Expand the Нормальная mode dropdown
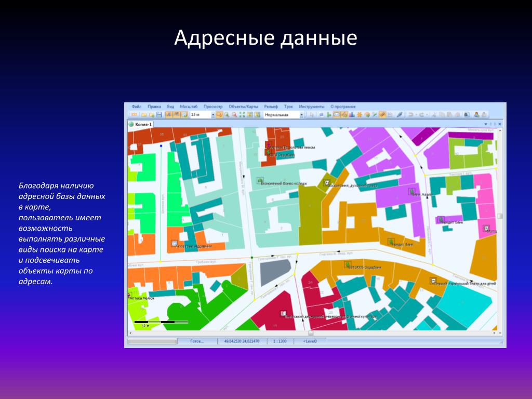 tap(302, 115)
